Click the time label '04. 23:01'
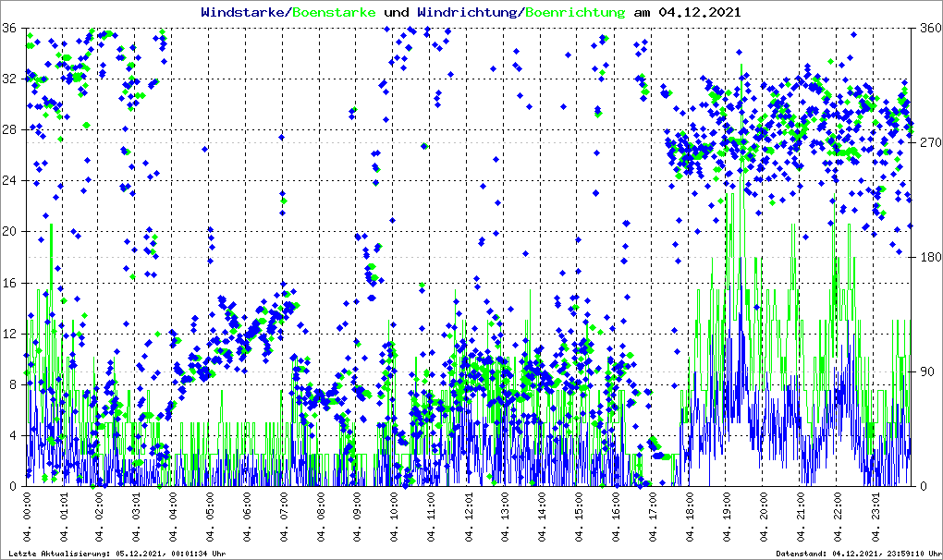943x560 pixels. tap(874, 517)
